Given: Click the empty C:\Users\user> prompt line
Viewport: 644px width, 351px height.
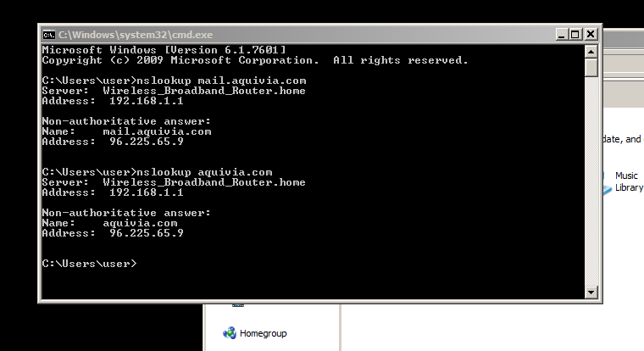Looking at the screenshot, I should pyautogui.click(x=89, y=264).
